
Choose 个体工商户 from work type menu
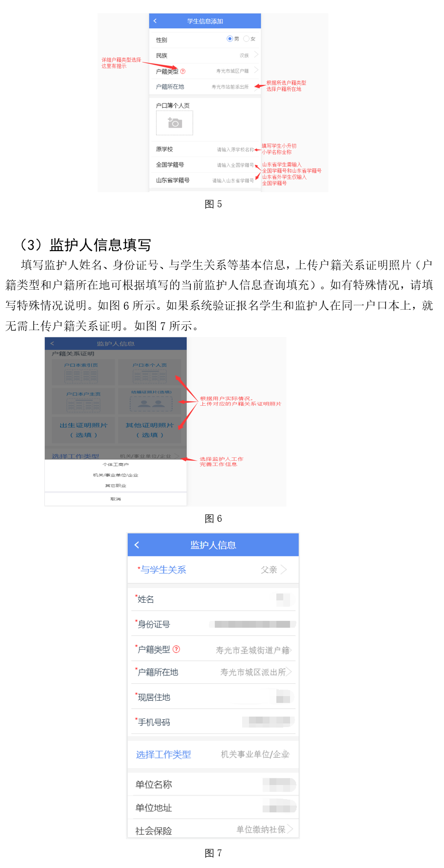(116, 465)
